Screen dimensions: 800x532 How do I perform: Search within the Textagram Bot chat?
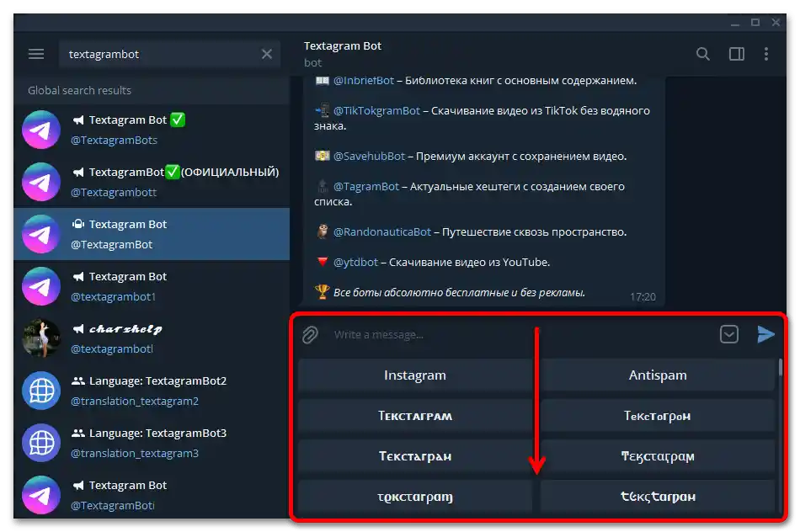(702, 54)
